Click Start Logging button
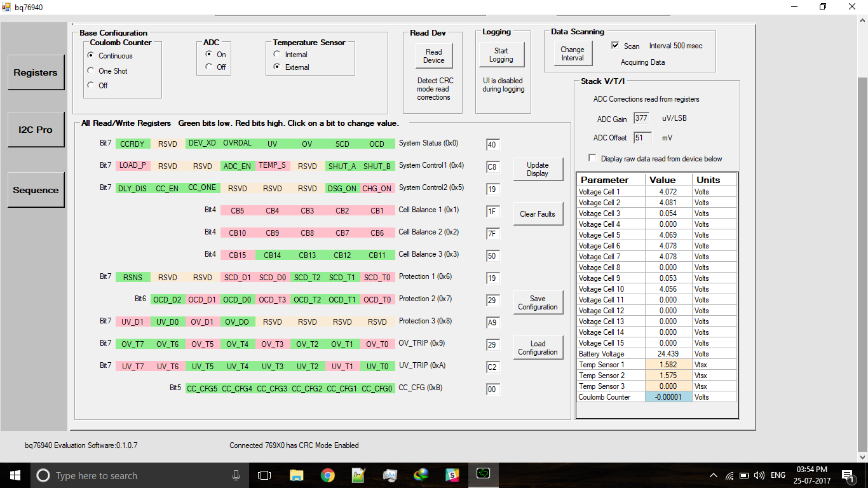 tap(501, 55)
